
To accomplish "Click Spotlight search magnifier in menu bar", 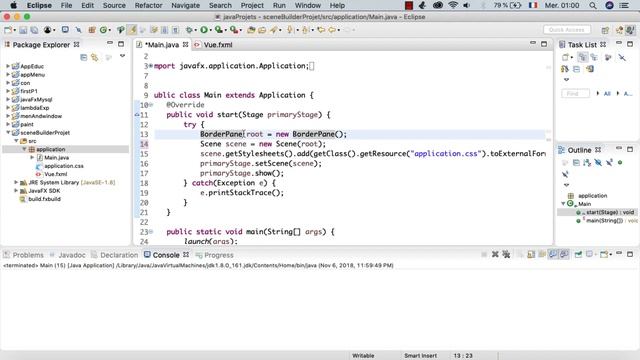I will pyautogui.click(x=593, y=5).
